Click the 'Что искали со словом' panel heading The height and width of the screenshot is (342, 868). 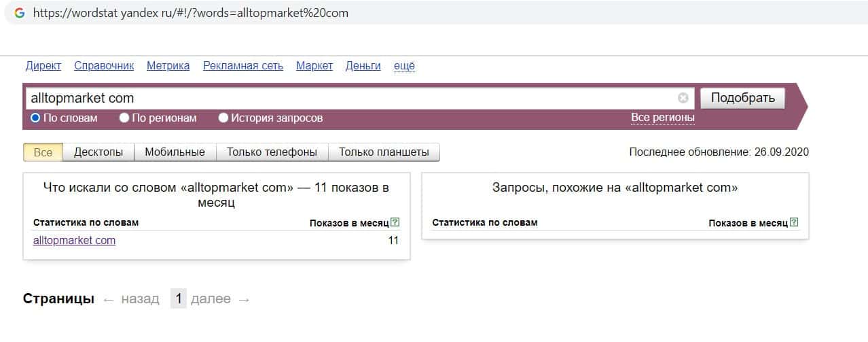coord(216,195)
